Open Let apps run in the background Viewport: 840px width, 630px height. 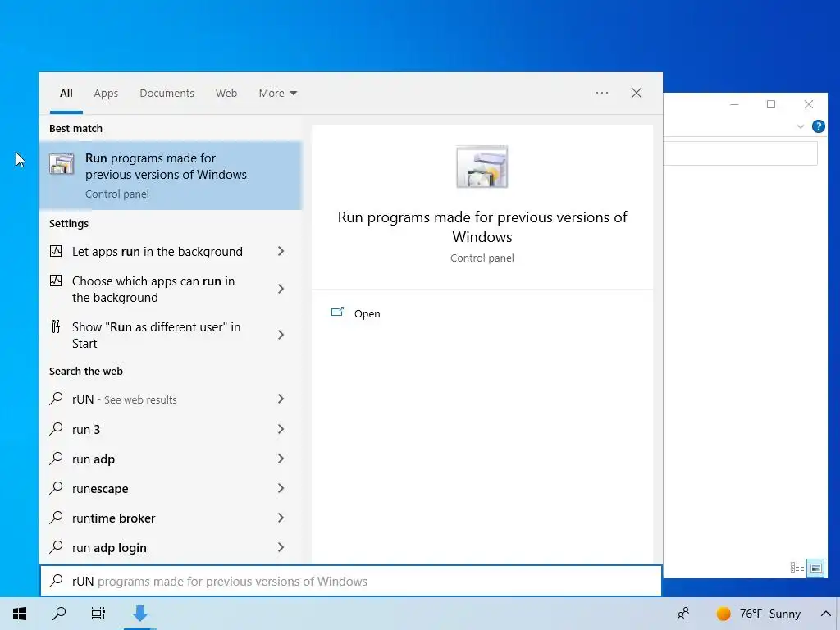pyautogui.click(x=157, y=251)
